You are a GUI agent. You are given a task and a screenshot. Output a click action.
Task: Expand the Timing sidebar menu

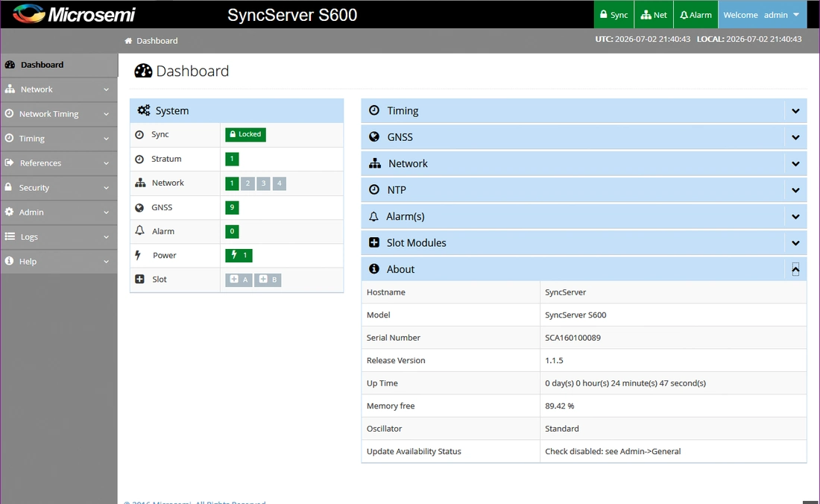[x=59, y=139]
